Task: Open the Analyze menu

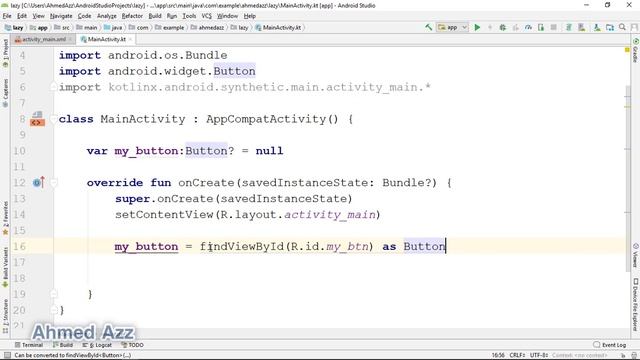Action: [x=107, y=16]
